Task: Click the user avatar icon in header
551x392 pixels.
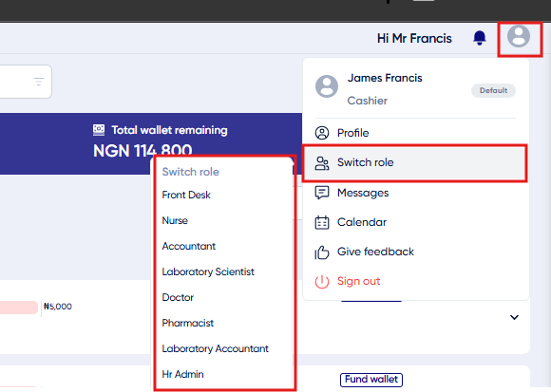Action: [x=519, y=36]
